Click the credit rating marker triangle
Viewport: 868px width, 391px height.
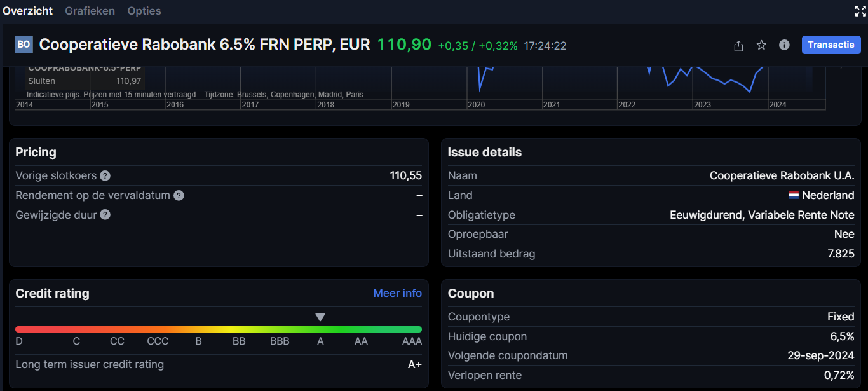coord(320,317)
